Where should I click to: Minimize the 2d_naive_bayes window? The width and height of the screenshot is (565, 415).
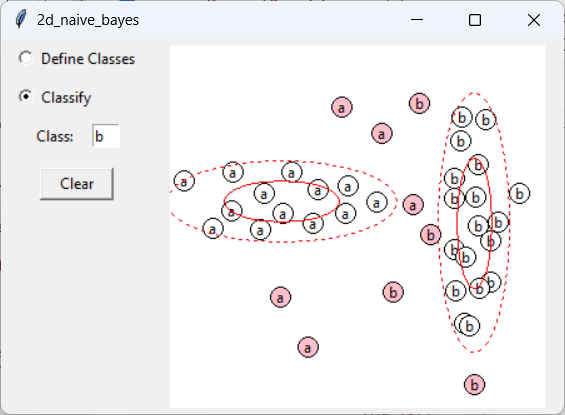click(x=417, y=19)
